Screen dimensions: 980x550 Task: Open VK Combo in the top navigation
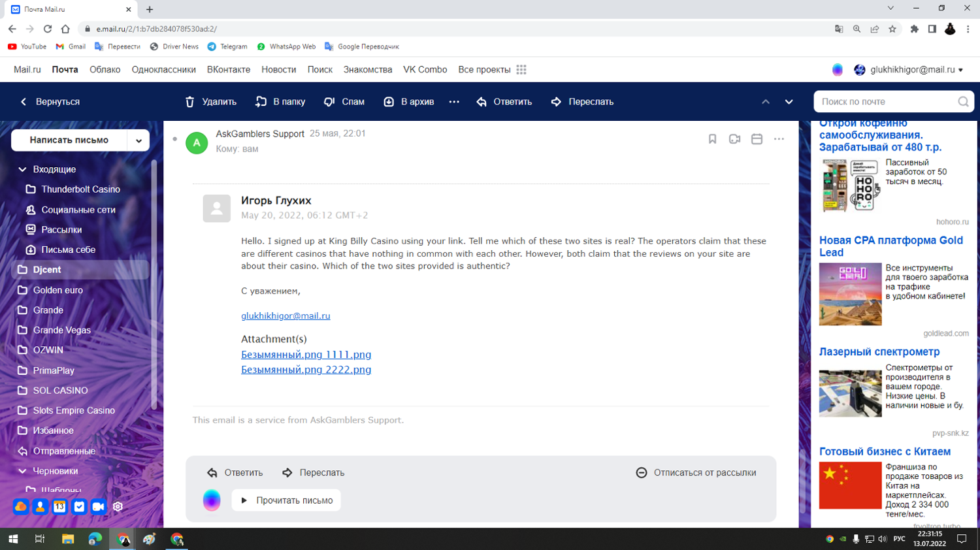click(x=425, y=70)
